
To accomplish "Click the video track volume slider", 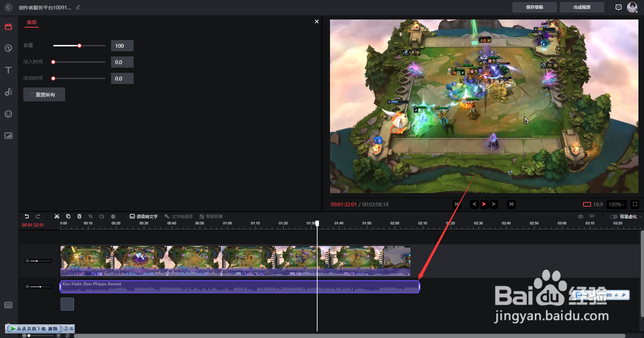I will click(x=41, y=261).
